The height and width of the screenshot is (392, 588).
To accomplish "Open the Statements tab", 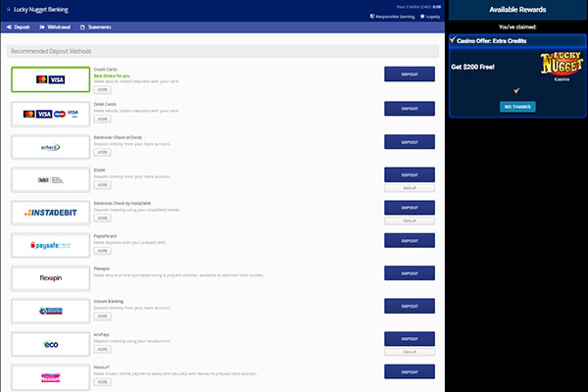I will pos(96,27).
